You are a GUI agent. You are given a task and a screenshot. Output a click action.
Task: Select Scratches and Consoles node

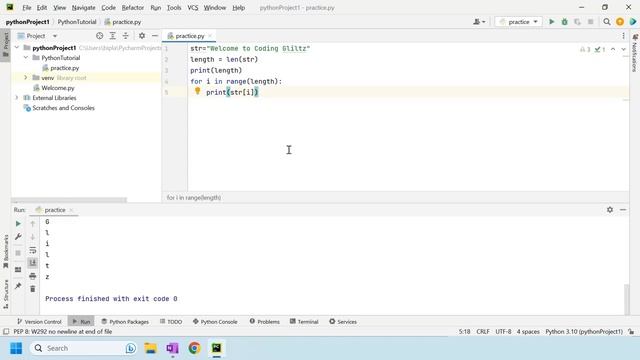(63, 108)
